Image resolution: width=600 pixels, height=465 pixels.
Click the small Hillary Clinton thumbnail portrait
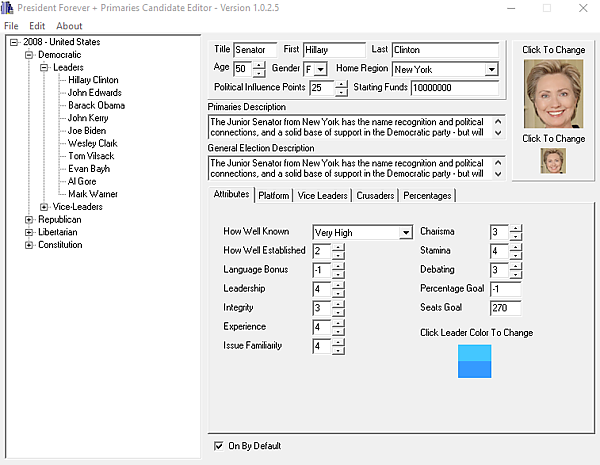[553, 161]
